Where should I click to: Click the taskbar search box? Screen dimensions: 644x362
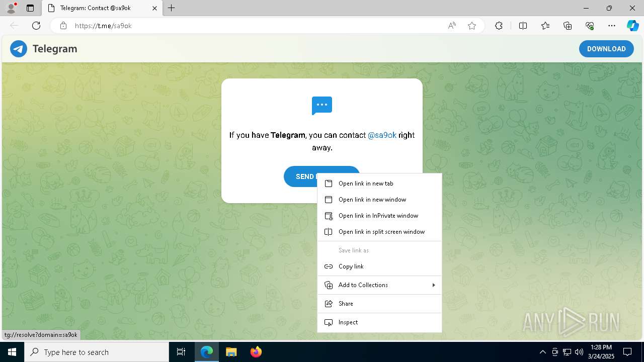(x=97, y=352)
